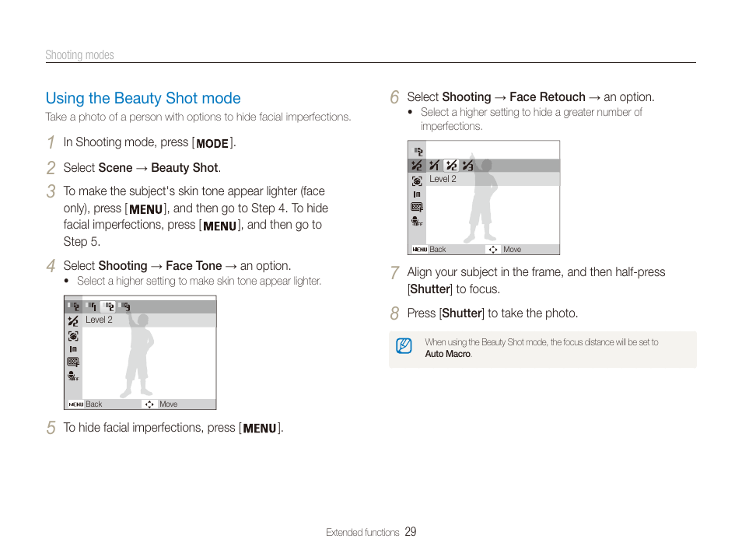
Task: Click MENU Back icon in right screen footer
Action: tap(420, 250)
